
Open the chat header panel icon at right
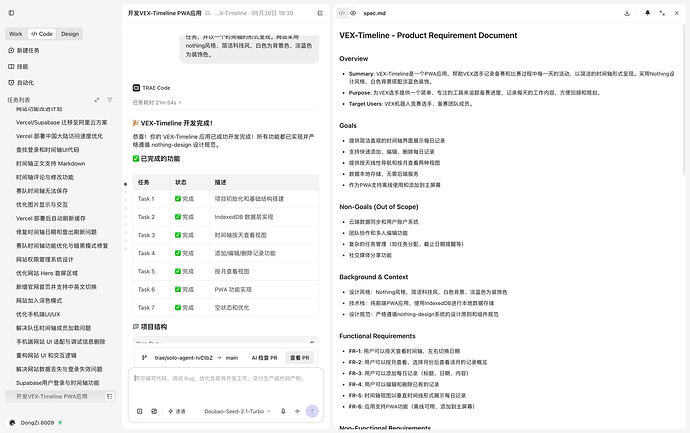(x=320, y=13)
